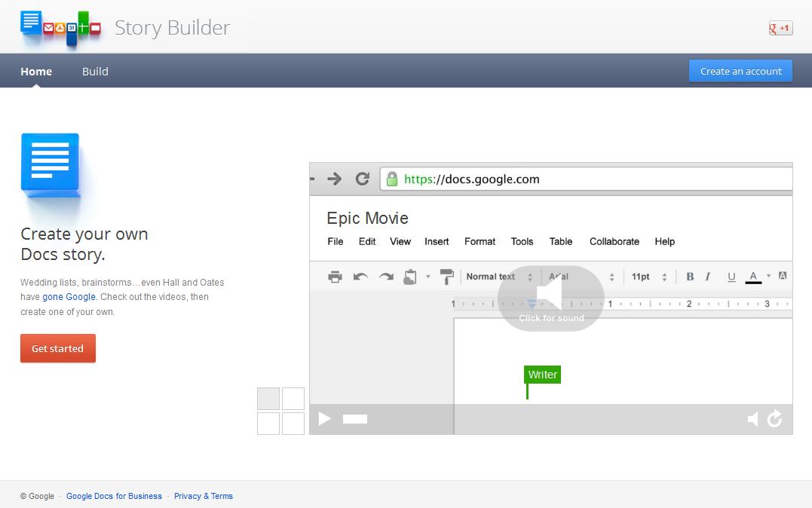812x508 pixels.
Task: Toggle underline formatting
Action: (731, 277)
